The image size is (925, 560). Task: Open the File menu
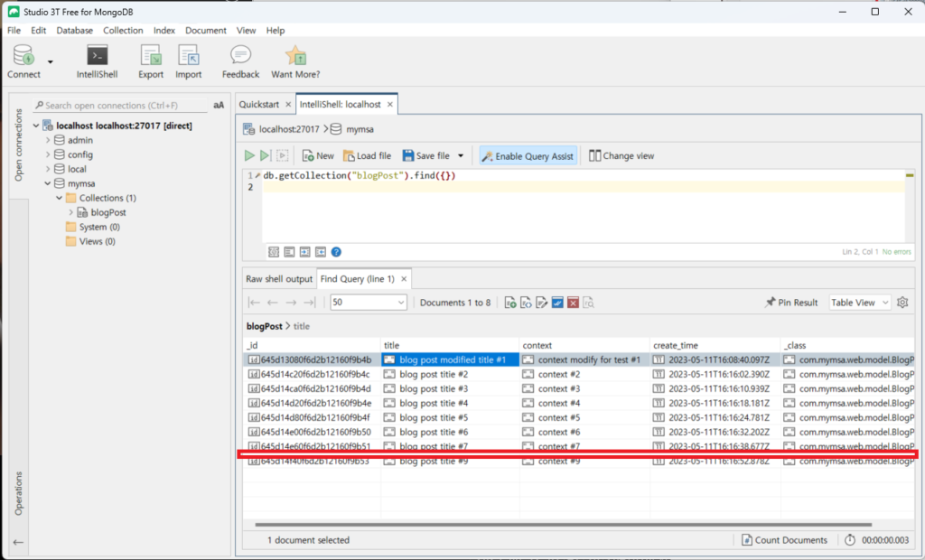coord(14,30)
